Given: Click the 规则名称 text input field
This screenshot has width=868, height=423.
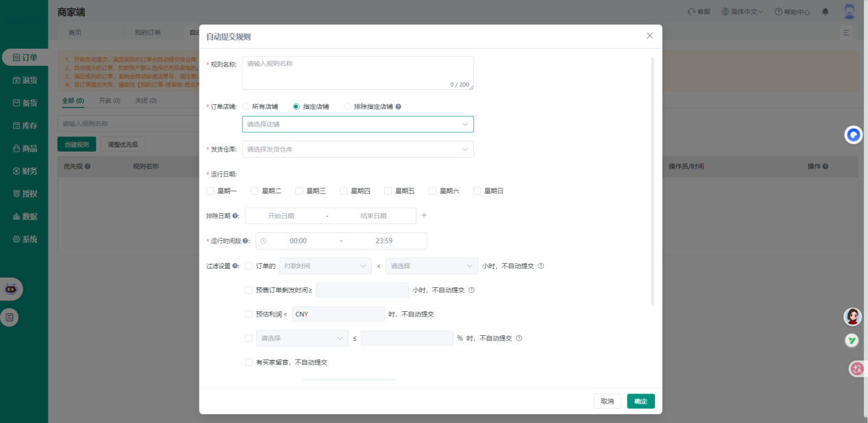Looking at the screenshot, I should 358,73.
